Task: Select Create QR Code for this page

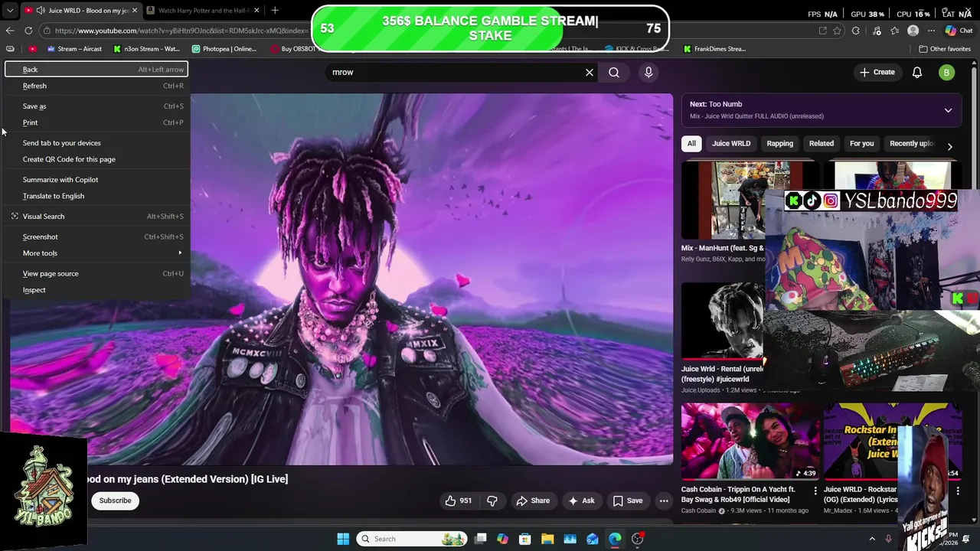Action: 96,159
